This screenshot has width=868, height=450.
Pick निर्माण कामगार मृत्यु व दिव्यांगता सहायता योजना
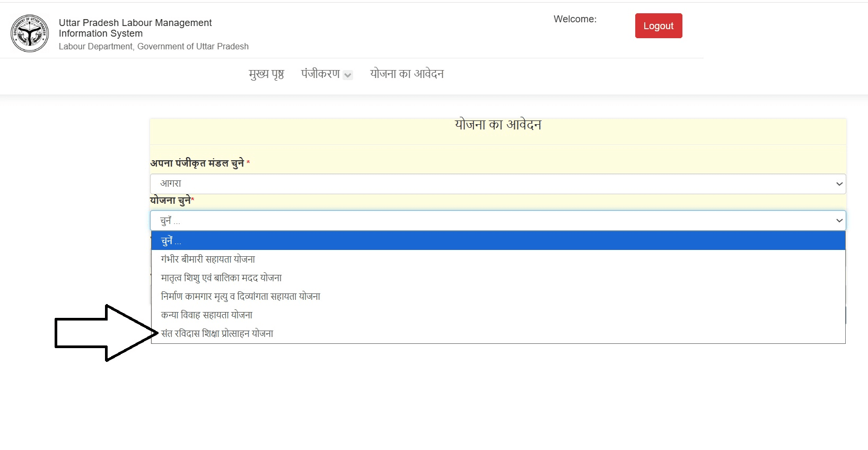pyautogui.click(x=240, y=297)
